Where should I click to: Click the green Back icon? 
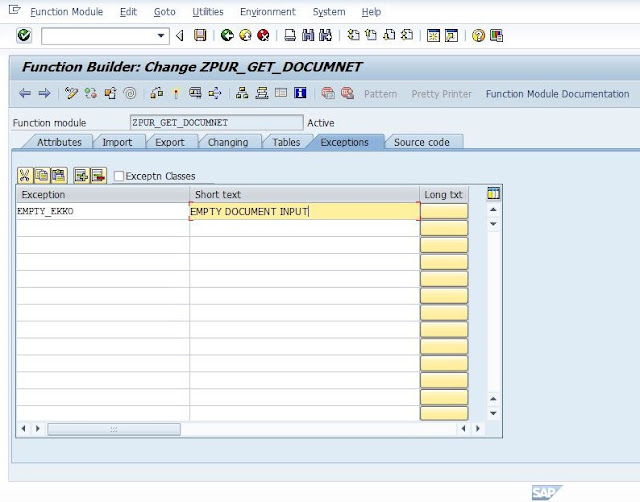227,36
